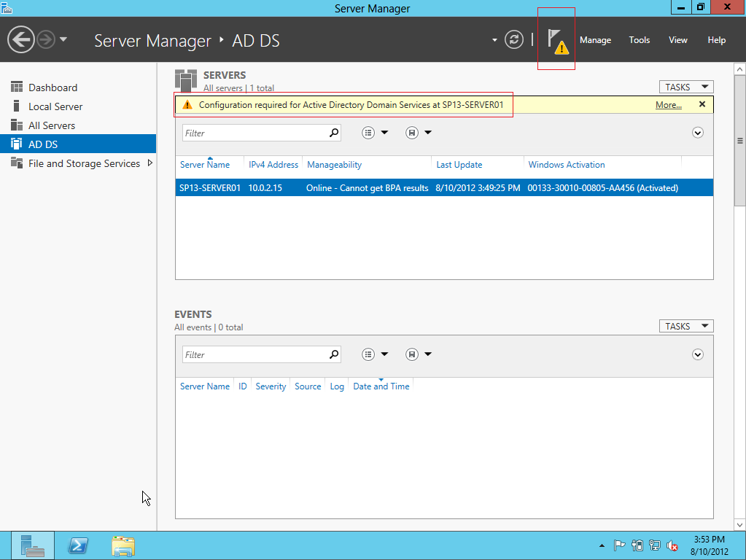Sort events by Severity column
Image resolution: width=746 pixels, height=560 pixels.
coord(271,386)
